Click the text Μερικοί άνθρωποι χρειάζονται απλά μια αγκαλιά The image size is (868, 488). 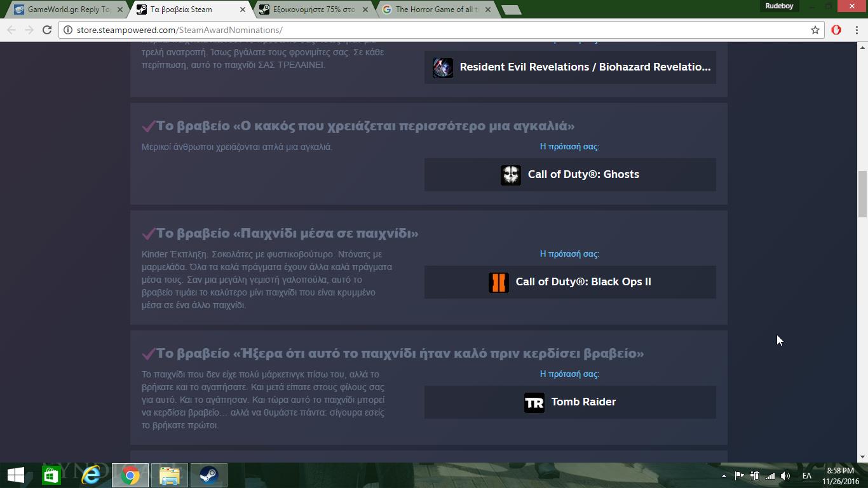(x=237, y=147)
